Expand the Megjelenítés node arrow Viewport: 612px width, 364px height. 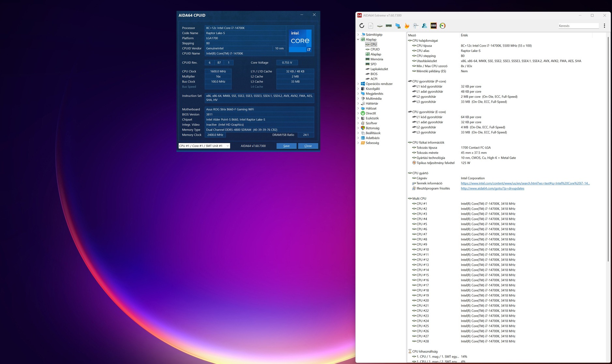358,94
